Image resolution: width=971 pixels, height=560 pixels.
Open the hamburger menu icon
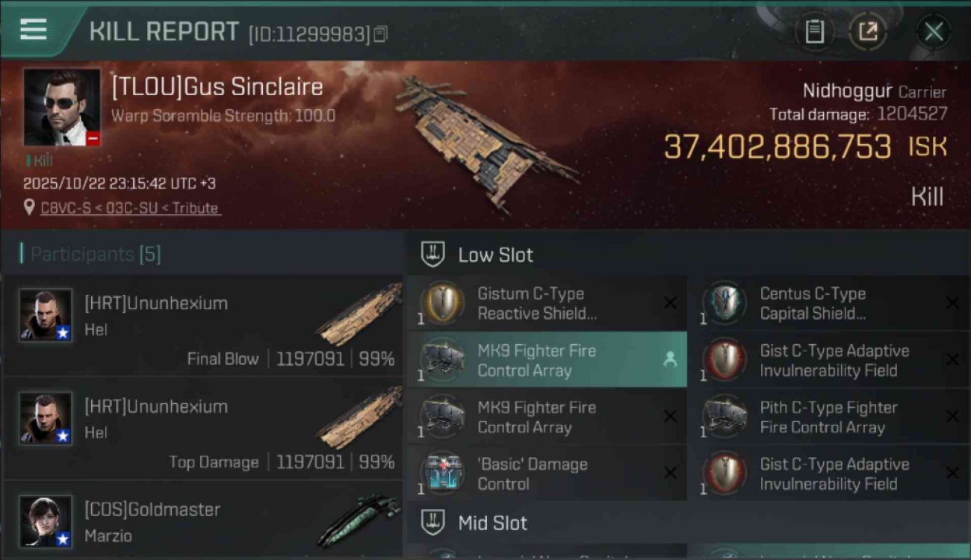34,30
